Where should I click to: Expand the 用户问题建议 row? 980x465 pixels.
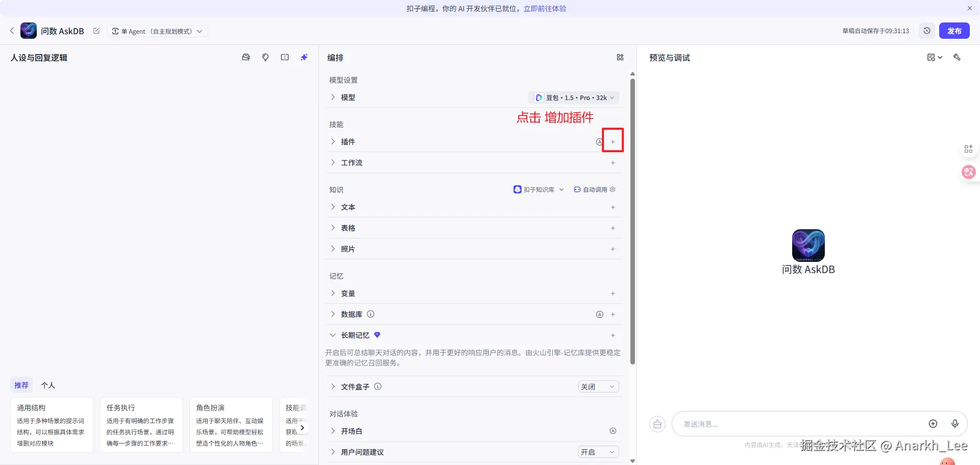pos(333,452)
